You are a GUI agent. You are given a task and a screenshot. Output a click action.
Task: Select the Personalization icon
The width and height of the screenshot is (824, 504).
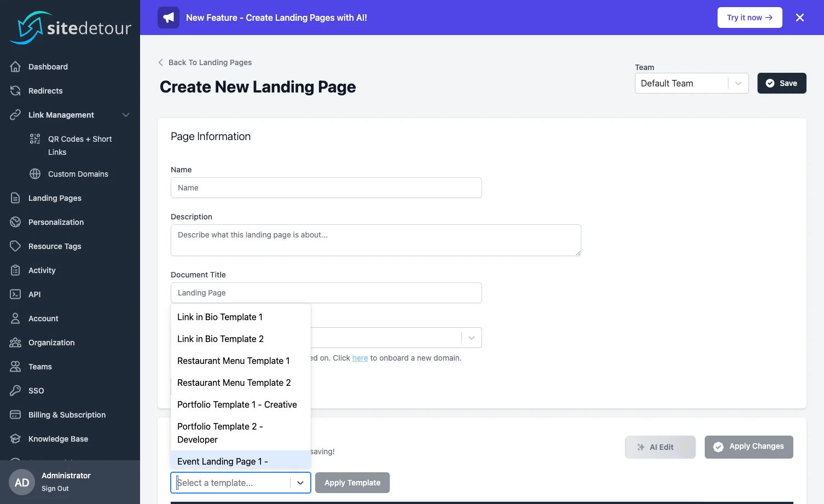(16, 222)
